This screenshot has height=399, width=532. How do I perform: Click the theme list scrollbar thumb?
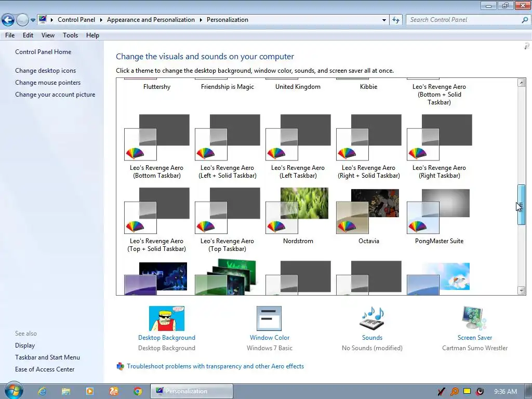522,205
